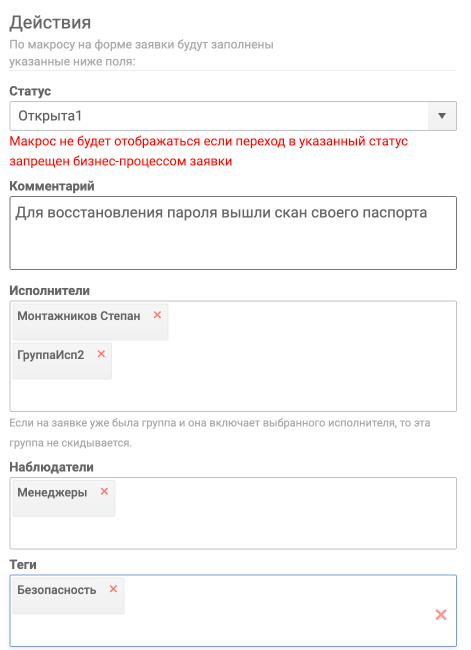Clear all tags with large red X
Image resolution: width=471 pixels, height=650 pixels.
pos(441,615)
